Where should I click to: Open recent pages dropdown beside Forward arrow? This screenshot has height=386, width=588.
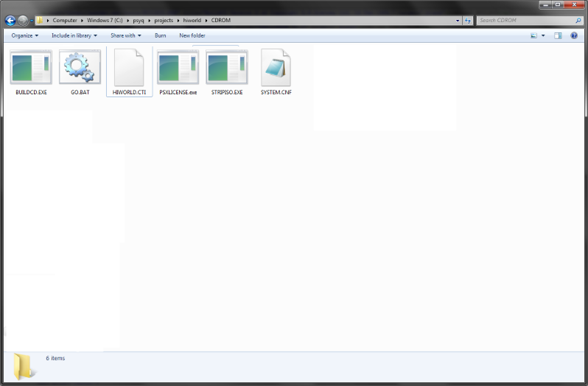[x=32, y=21]
